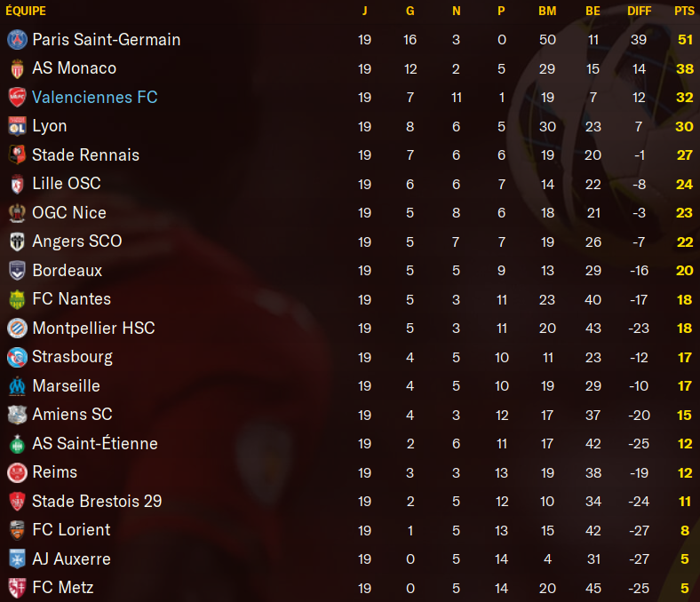Sort table by PTS column header
Viewport: 700px width, 602px height.
tap(684, 11)
